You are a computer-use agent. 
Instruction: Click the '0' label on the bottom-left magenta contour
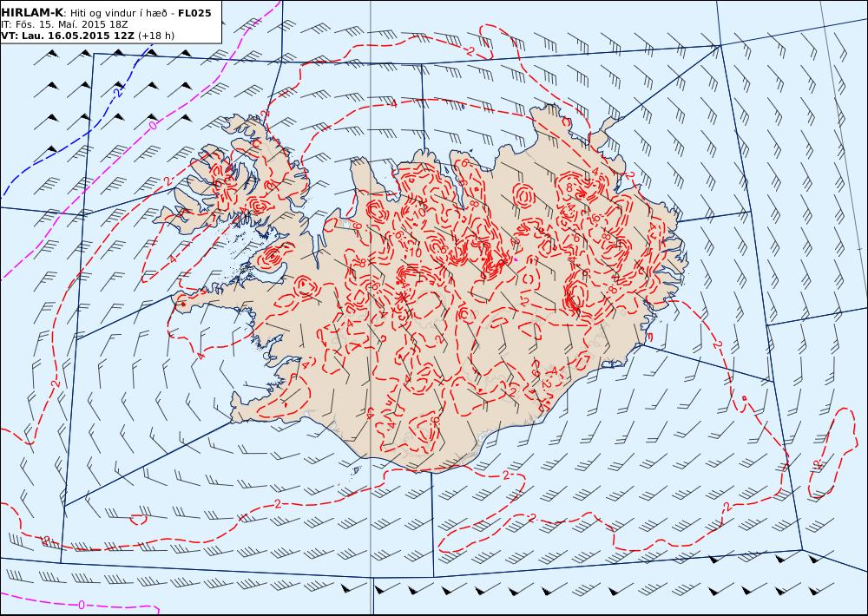click(x=82, y=605)
